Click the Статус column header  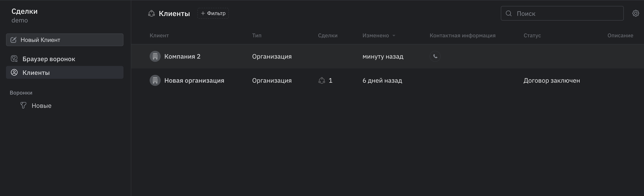(x=532, y=35)
